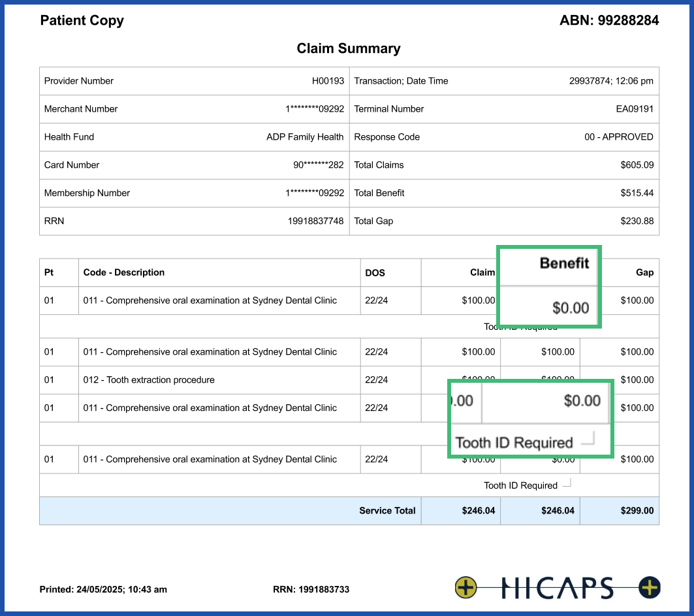Viewport: 694px width, 616px height.
Task: Click the HICAPS logo text
Action: coord(558,588)
